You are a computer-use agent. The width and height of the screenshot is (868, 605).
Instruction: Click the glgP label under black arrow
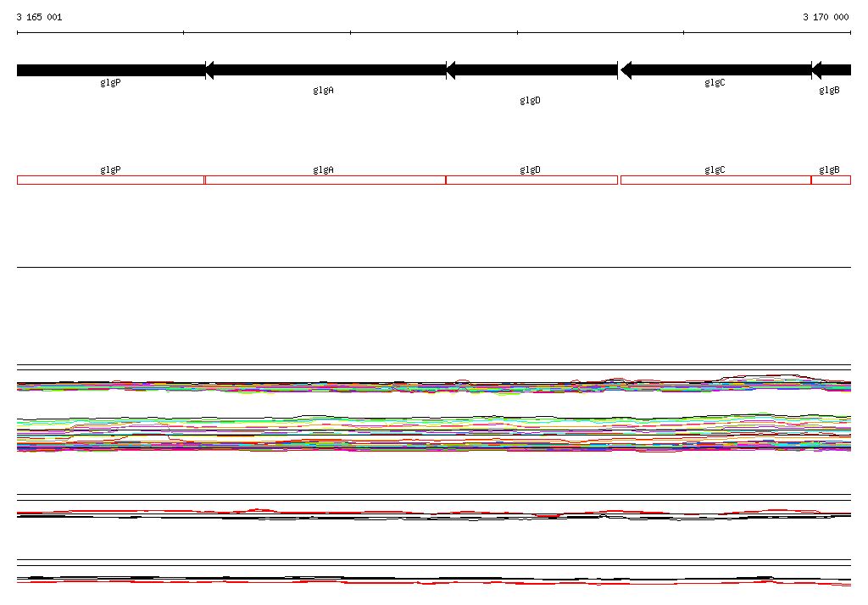click(111, 82)
